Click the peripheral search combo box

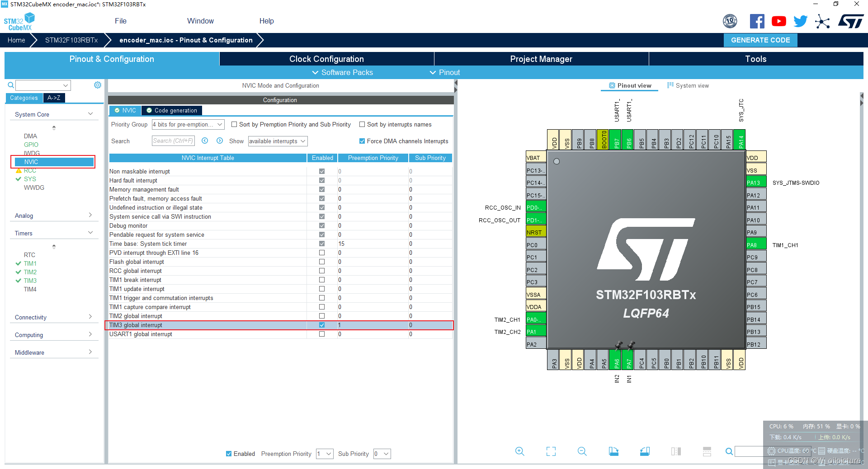(43, 85)
